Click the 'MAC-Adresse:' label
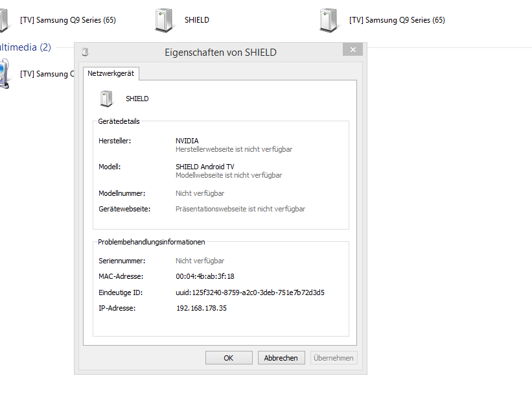 [x=121, y=276]
